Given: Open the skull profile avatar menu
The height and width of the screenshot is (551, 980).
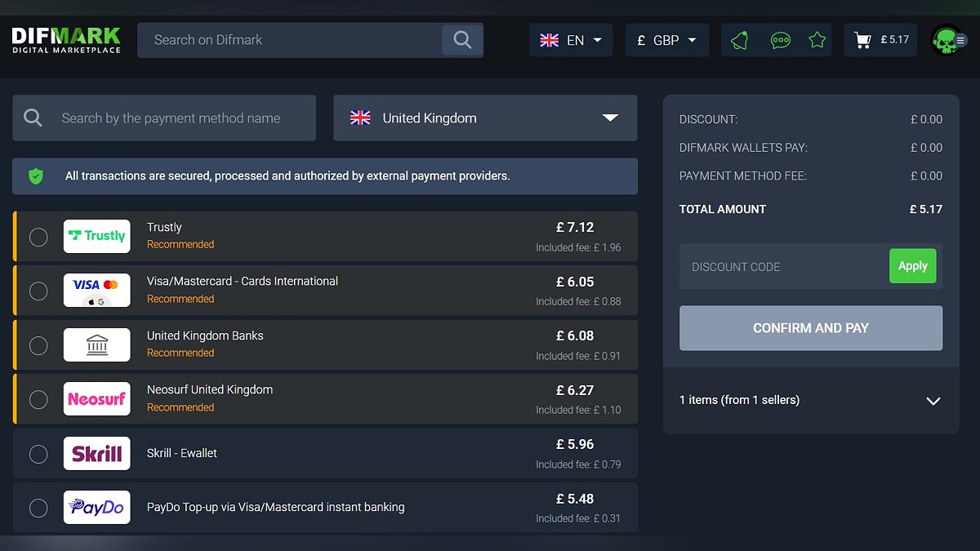Looking at the screenshot, I should [947, 40].
